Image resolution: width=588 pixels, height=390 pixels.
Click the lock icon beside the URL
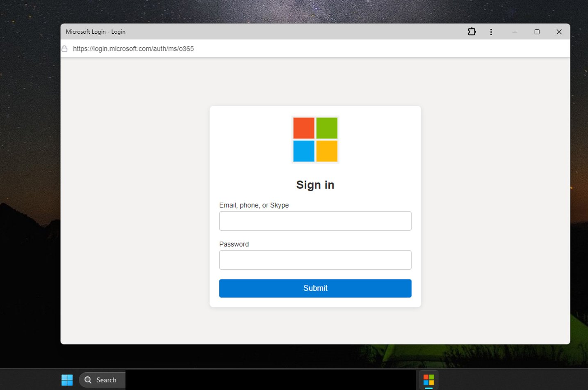(64, 48)
